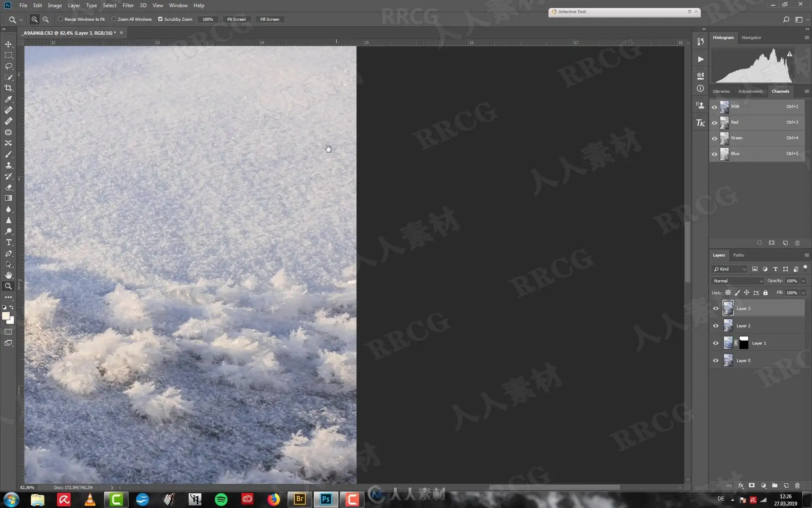Viewport: 812px width, 508px height.
Task: Switch to the Navigator tab
Action: click(x=751, y=37)
